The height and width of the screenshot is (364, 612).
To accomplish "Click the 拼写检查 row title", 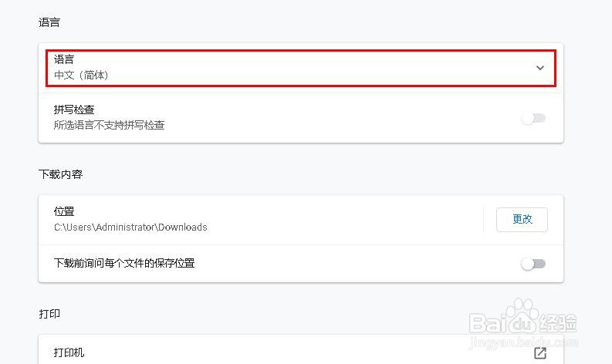I will click(74, 110).
